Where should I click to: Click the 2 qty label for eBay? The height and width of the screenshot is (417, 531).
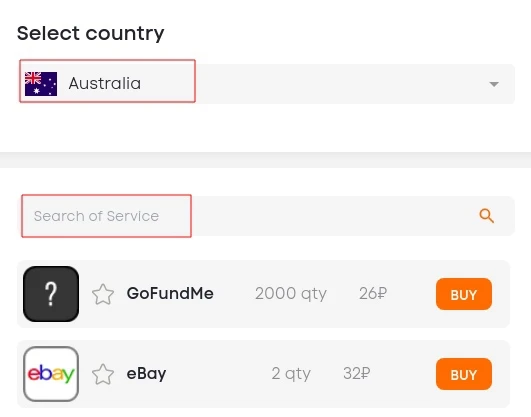point(291,374)
